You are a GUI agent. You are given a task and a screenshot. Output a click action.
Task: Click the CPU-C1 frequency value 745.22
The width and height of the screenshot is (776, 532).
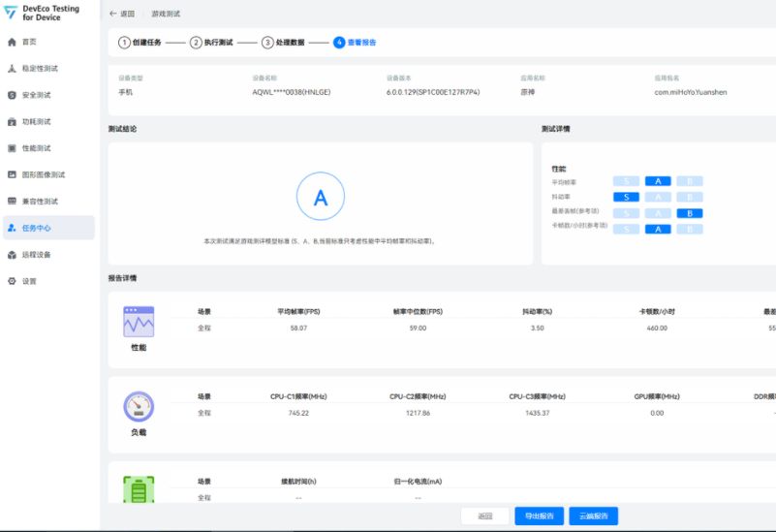click(x=298, y=413)
